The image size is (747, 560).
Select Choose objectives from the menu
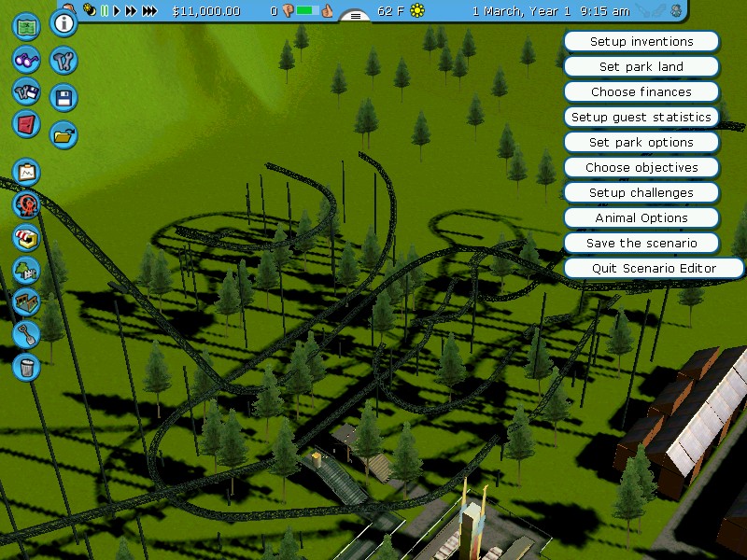click(x=641, y=168)
